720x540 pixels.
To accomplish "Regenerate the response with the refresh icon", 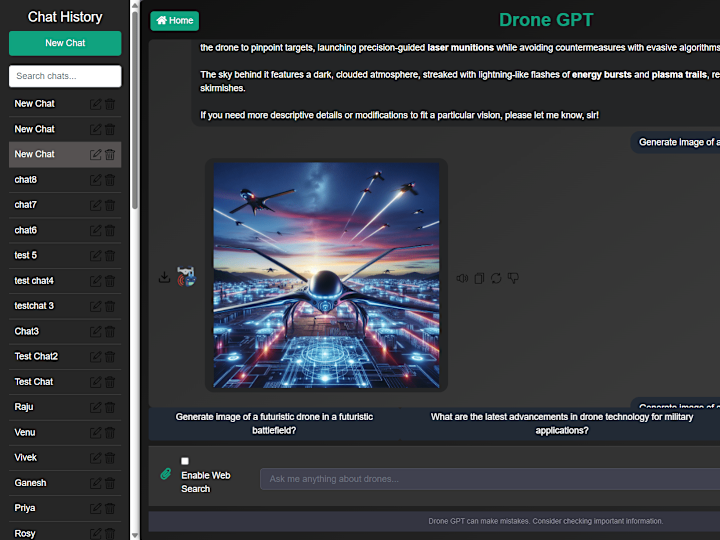I will [496, 278].
